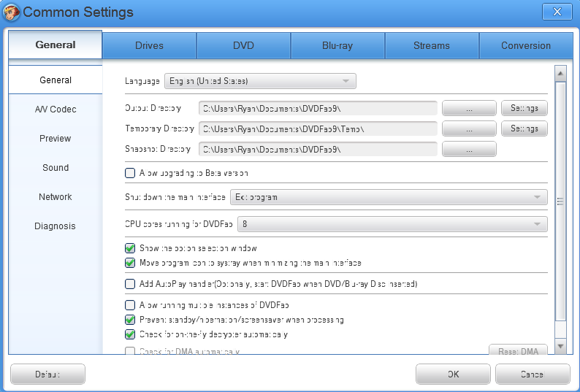Enable upgrading to Beta version checkbox
Viewport: 580px width, 392px height.
pos(130,174)
